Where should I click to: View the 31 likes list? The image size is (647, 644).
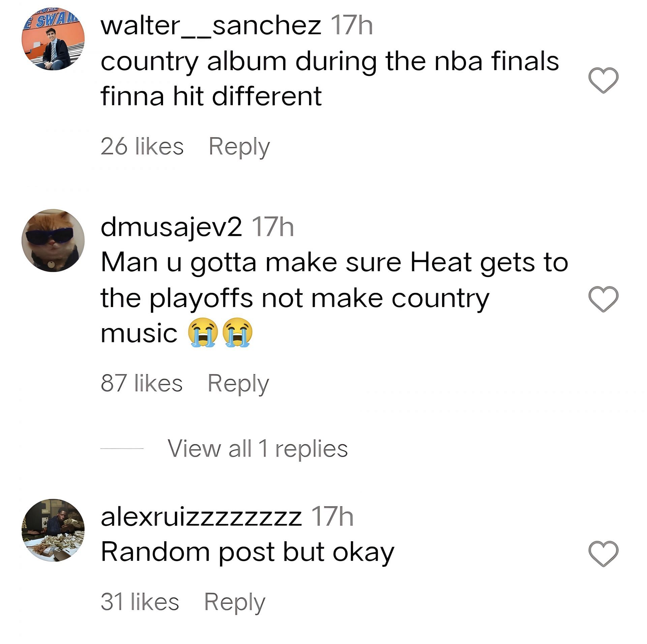(140, 602)
